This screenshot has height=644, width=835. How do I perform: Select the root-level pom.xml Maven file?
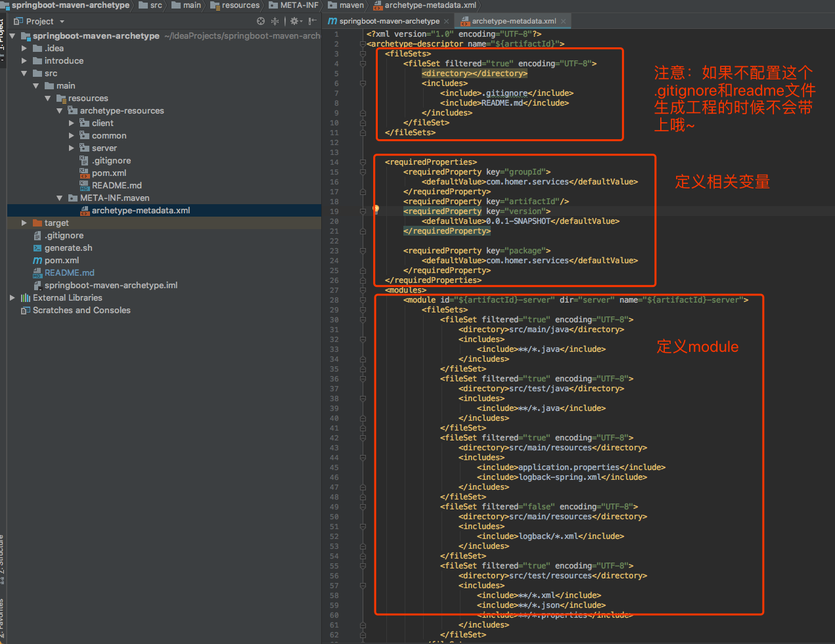click(x=56, y=261)
